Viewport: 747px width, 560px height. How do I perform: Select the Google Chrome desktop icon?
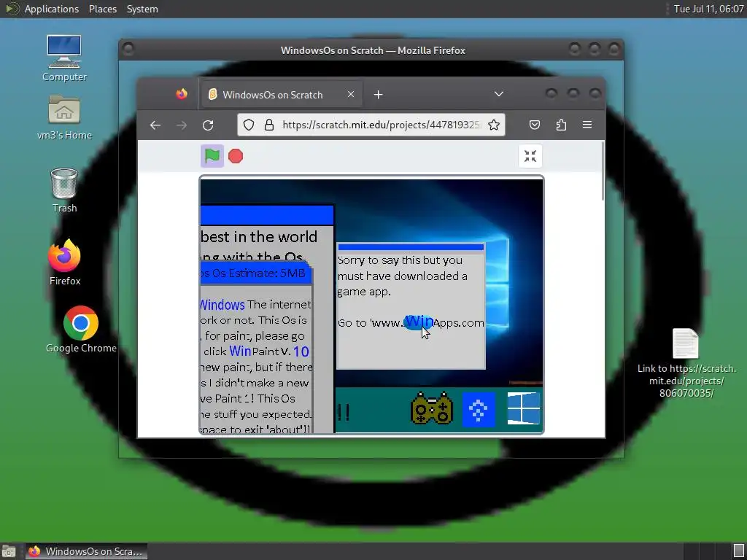(x=81, y=330)
